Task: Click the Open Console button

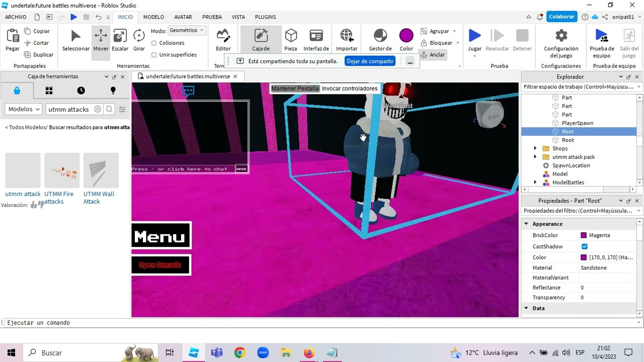Action: (x=160, y=265)
